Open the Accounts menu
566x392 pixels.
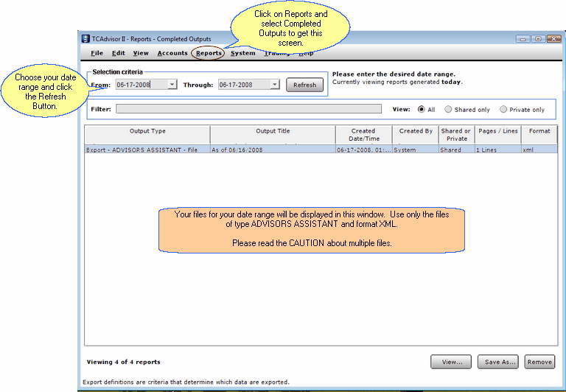[x=172, y=53]
